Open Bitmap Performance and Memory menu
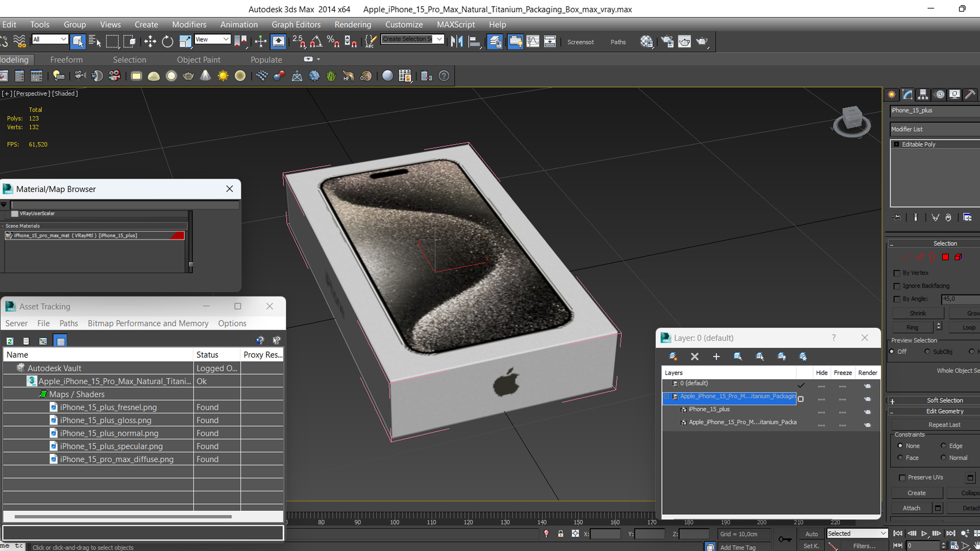This screenshot has width=980, height=551. click(148, 323)
